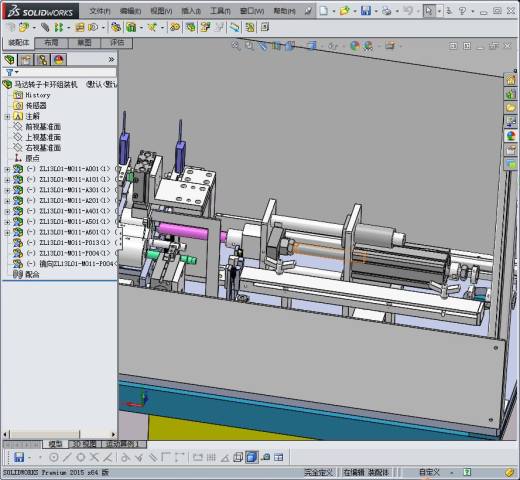
Task: Switch to the 草图 (Sketch) tab
Action: tap(84, 43)
